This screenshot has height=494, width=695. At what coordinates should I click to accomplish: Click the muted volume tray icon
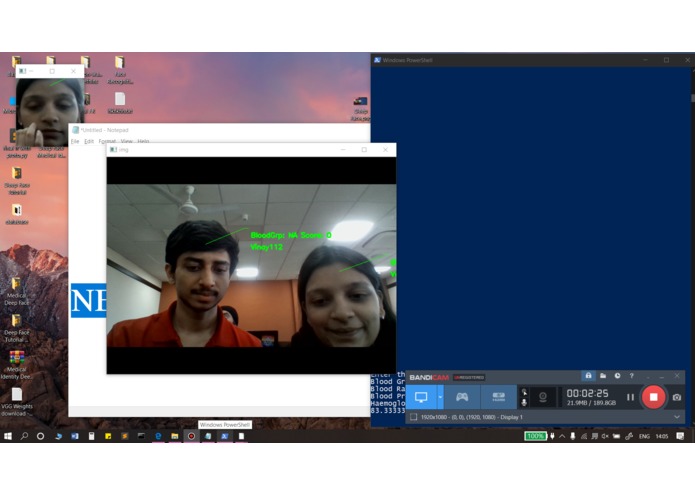(605, 436)
